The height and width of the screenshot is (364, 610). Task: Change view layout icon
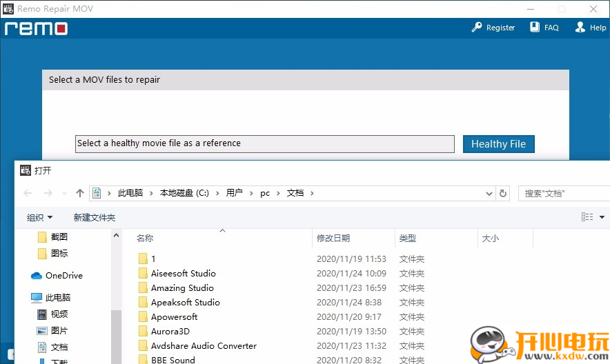click(x=587, y=217)
